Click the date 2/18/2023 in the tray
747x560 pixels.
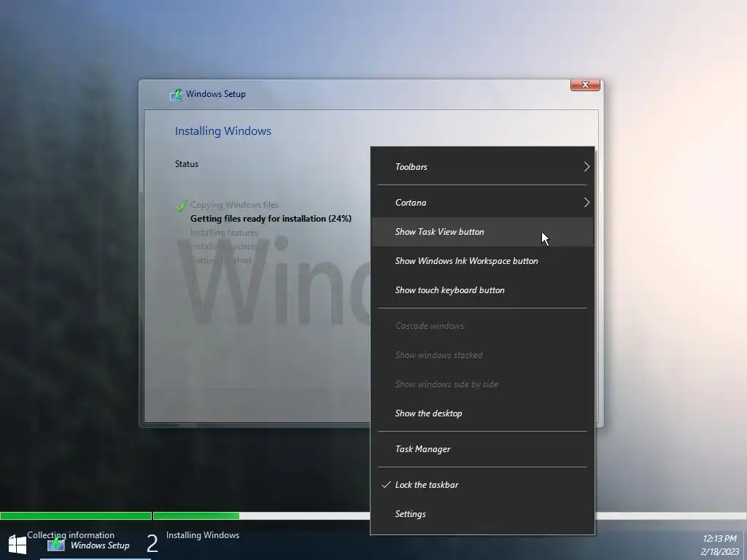click(x=719, y=552)
